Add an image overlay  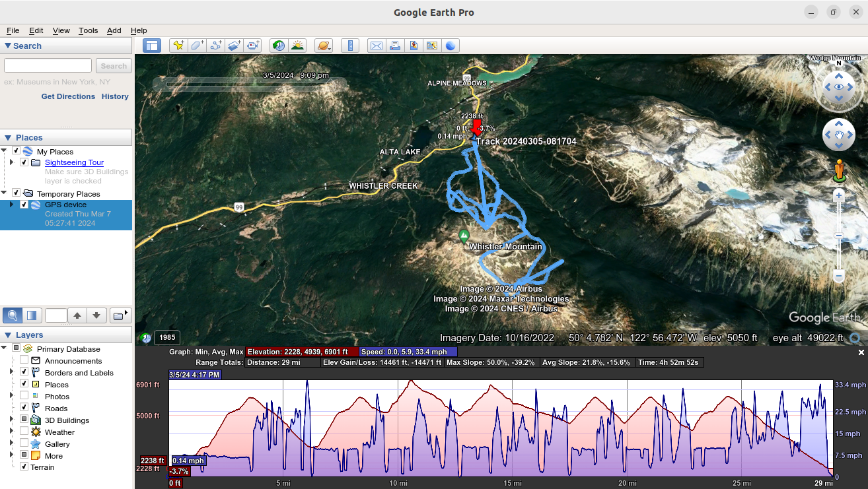235,46
